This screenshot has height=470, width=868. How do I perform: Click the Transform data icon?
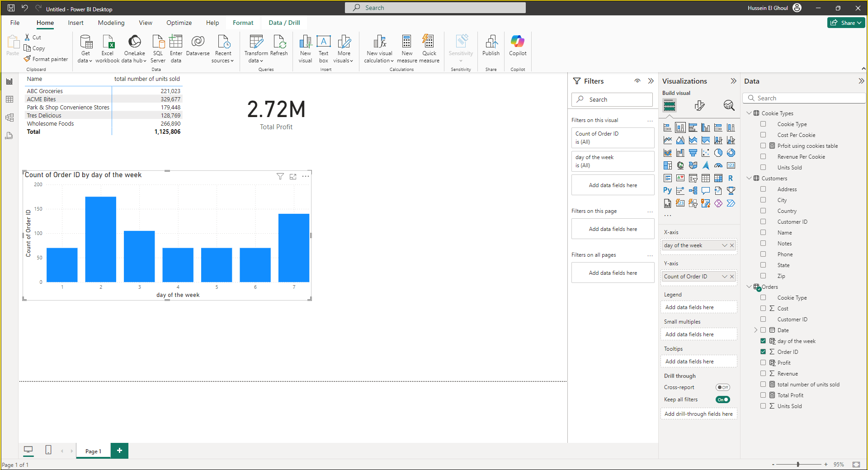256,42
